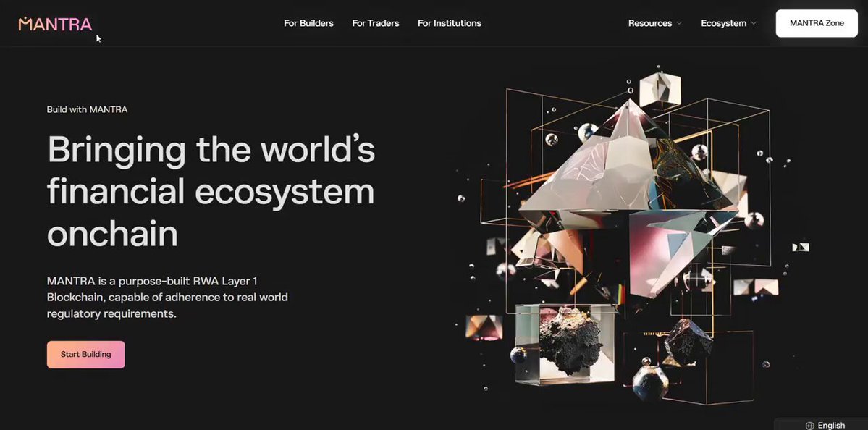
Task: Open the For Builders page
Action: [x=308, y=23]
